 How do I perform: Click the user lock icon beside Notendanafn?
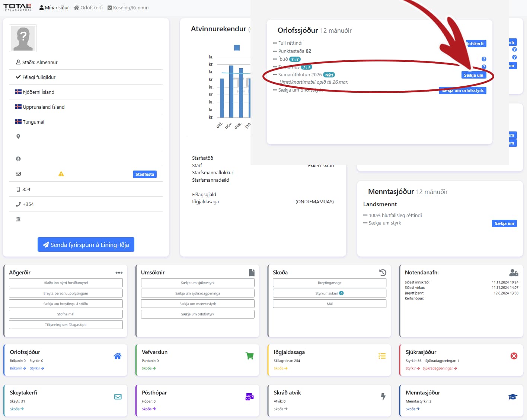[514, 273]
